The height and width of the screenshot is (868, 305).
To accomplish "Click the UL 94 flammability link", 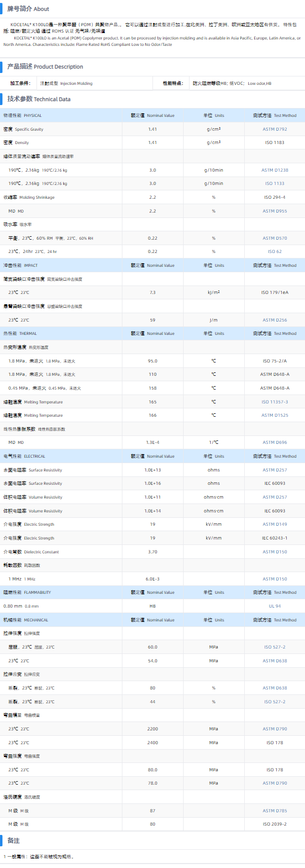I will point(274,606).
